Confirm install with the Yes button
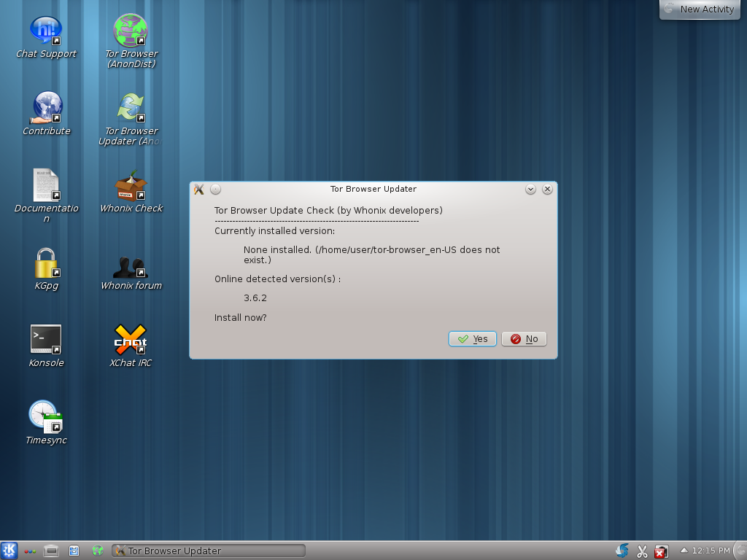Screen dimensions: 747x560 (473, 339)
